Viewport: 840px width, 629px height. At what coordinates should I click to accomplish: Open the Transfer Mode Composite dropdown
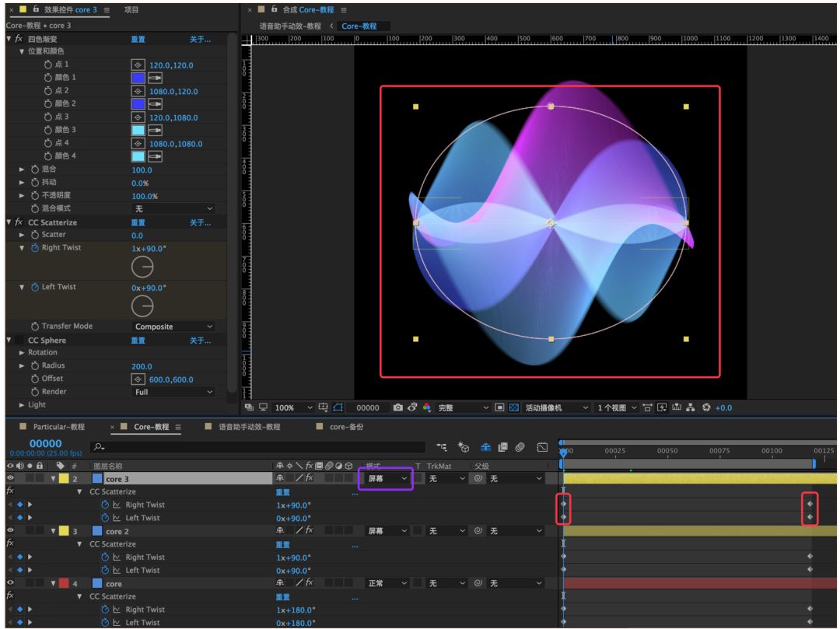tap(173, 327)
